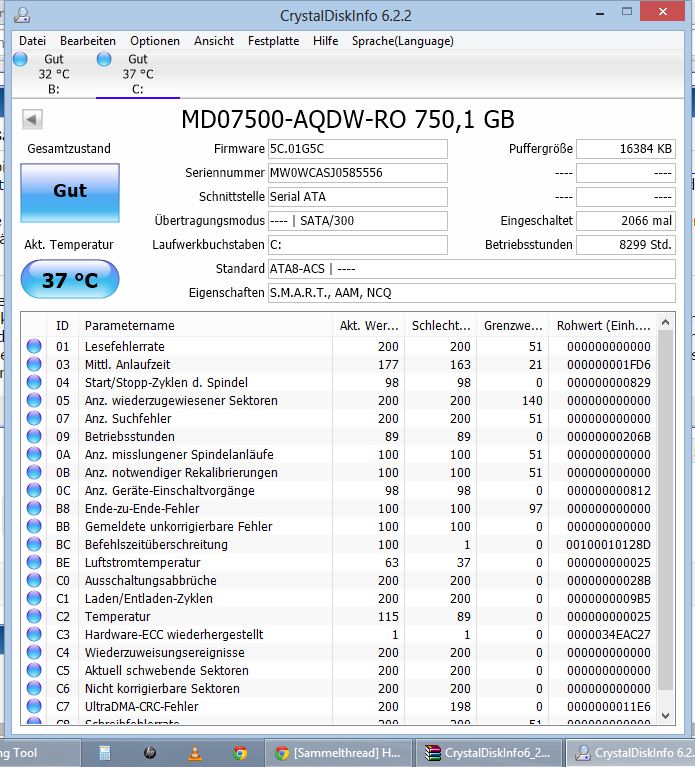The width and height of the screenshot is (695, 767).
Task: Click the Grenzwe... column header
Action: tap(513, 326)
